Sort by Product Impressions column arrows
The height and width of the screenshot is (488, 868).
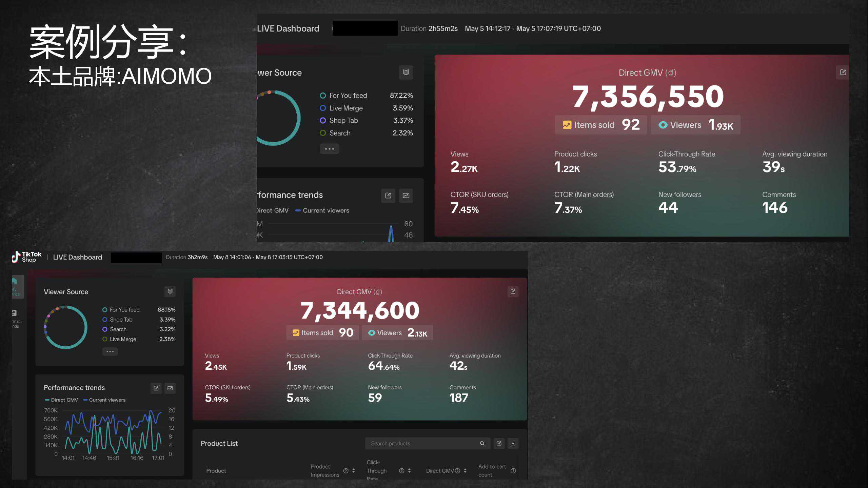354,471
